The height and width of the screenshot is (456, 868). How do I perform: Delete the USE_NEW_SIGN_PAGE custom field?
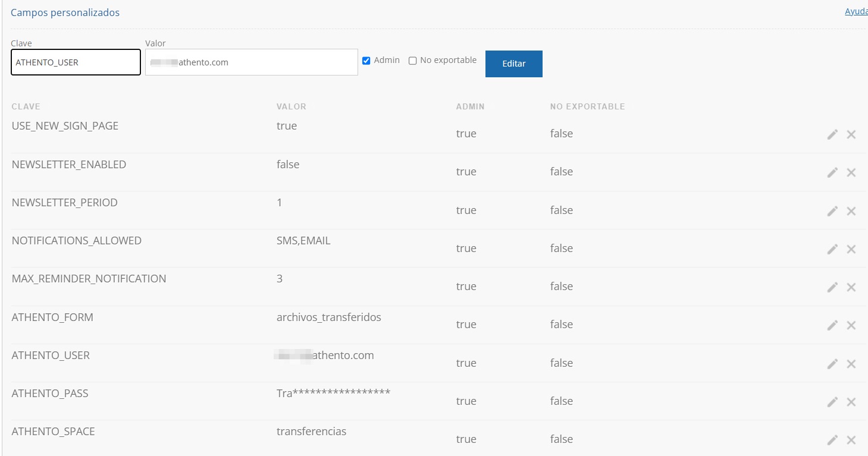[x=851, y=134]
